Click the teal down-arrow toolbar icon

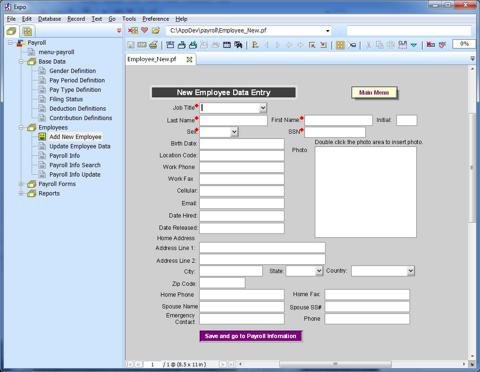414,44
